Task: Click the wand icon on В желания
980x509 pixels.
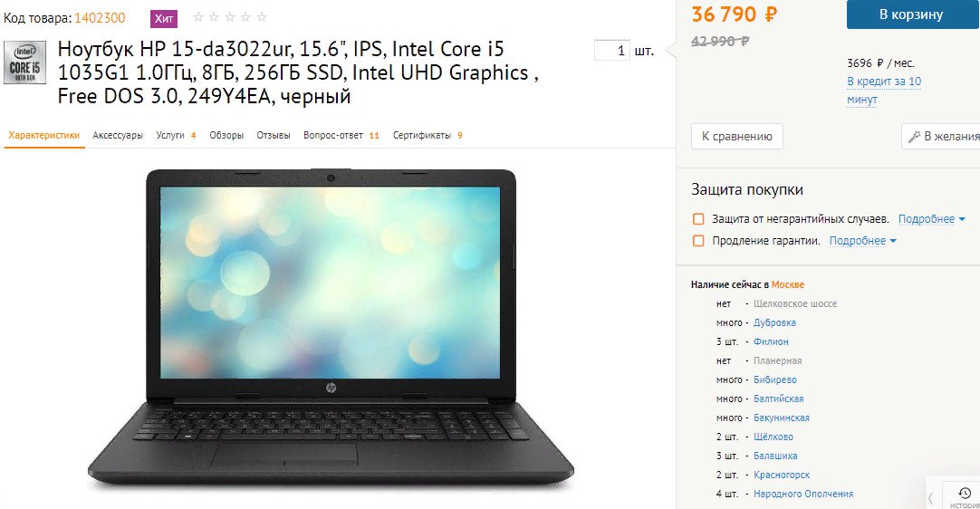Action: point(914,137)
